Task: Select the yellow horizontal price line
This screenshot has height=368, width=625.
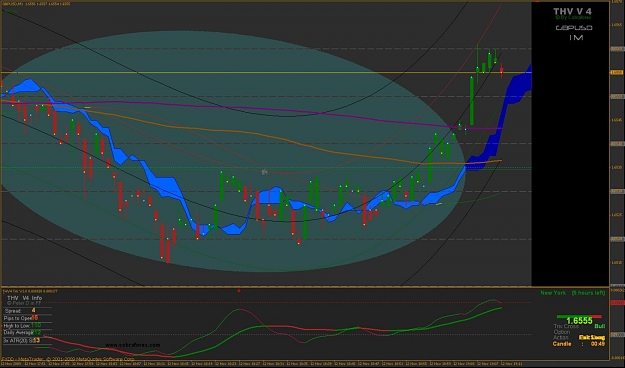Action: click(266, 73)
